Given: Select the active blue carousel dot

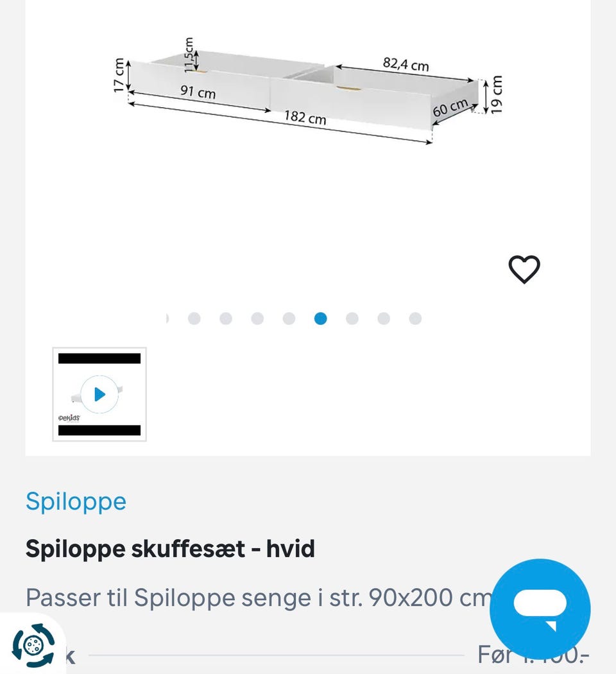Looking at the screenshot, I should 321,318.
